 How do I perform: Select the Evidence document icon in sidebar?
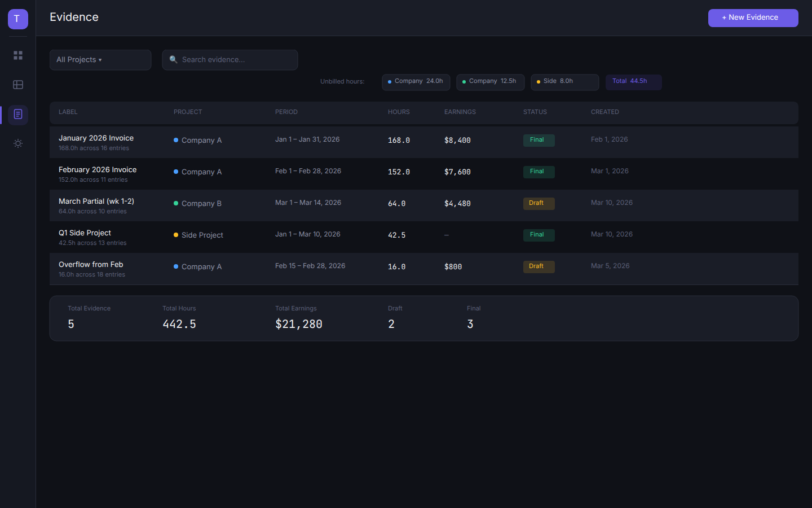pos(18,115)
